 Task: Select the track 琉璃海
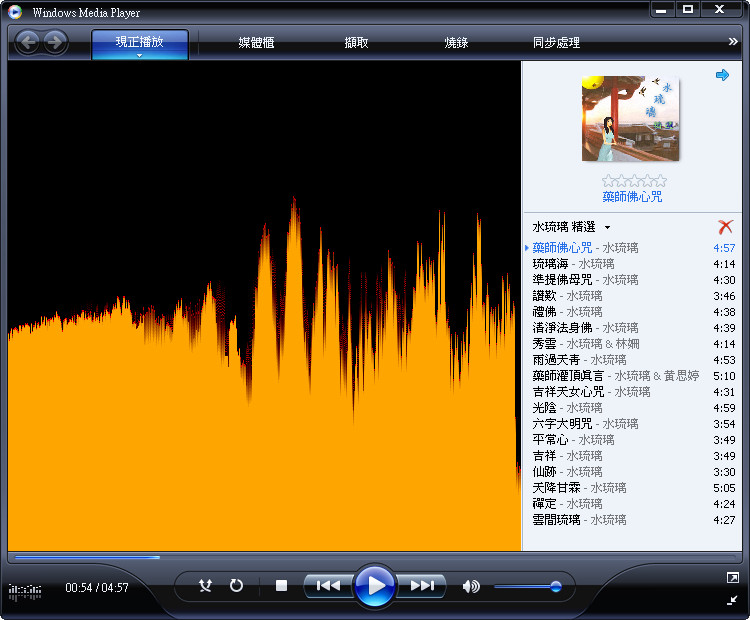632,264
